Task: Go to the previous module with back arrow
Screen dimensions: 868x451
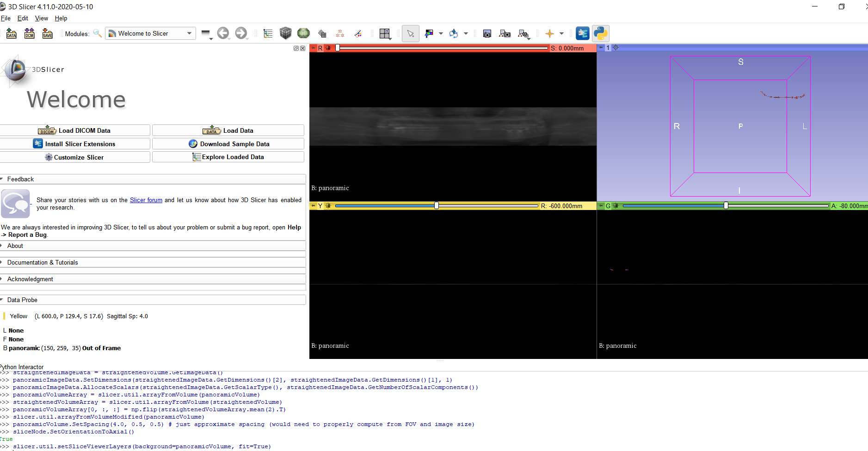Action: point(223,33)
